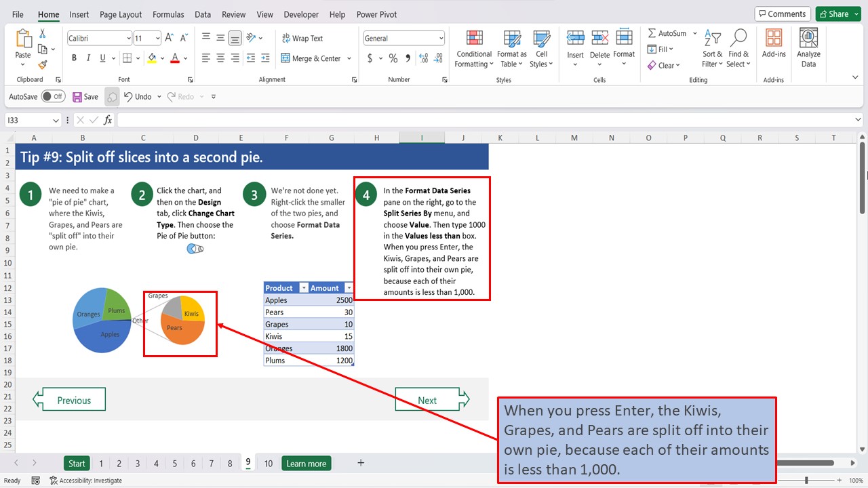Apply the yellow Fill Color
Image resolution: width=868 pixels, height=488 pixels.
(152, 58)
